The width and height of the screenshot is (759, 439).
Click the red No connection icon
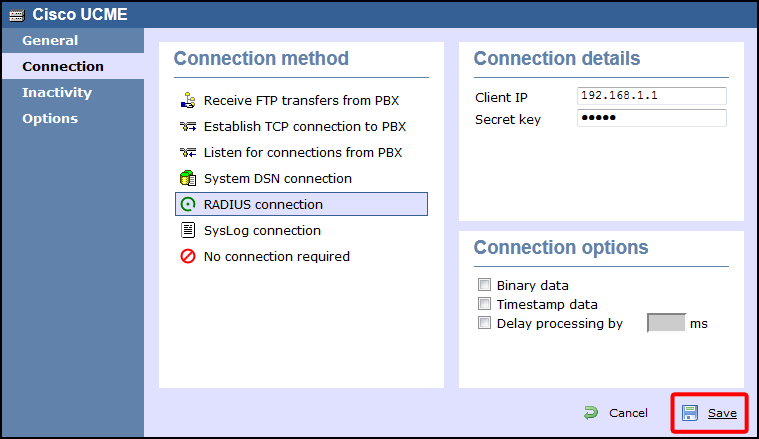click(x=188, y=256)
